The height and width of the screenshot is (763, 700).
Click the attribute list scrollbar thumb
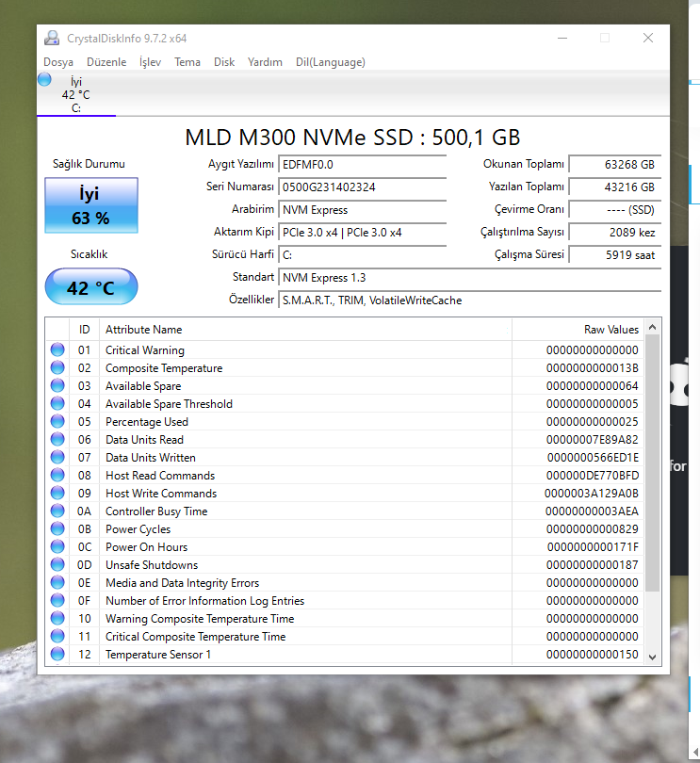click(653, 463)
